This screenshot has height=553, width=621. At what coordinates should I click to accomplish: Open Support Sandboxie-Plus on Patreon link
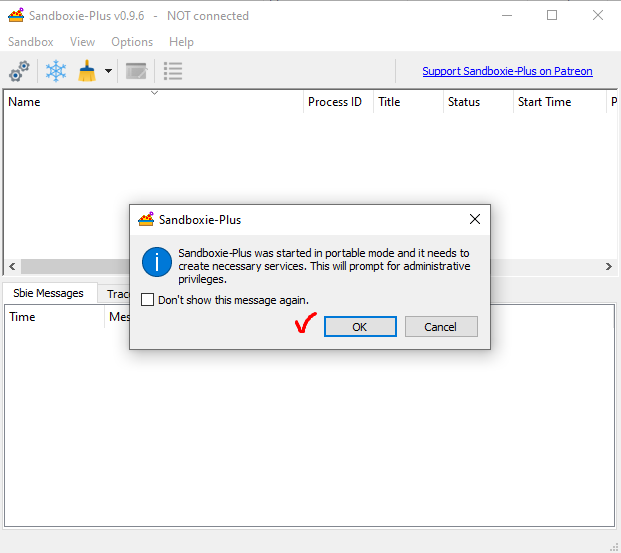coord(507,71)
